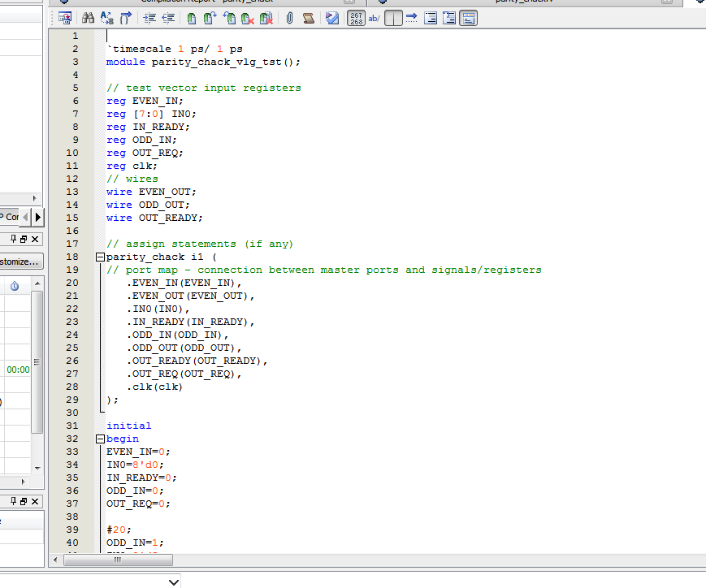Collapse the initial begin block
The height and width of the screenshot is (588, 706).
100,439
